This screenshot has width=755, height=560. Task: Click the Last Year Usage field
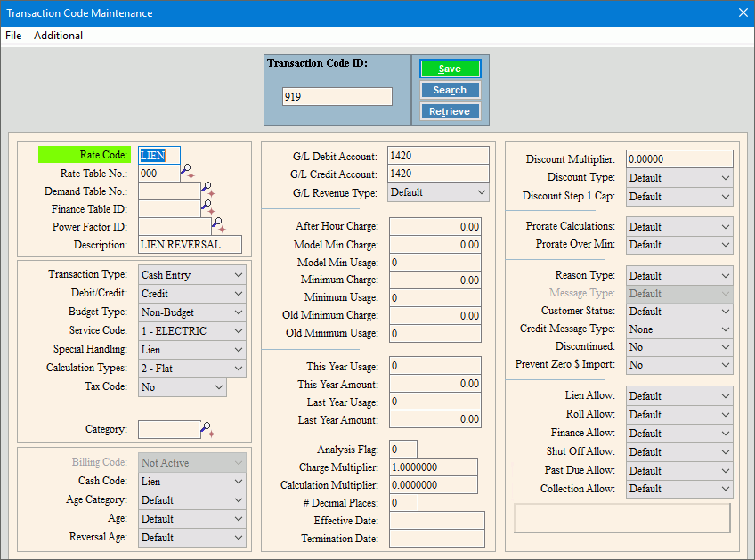(435, 402)
